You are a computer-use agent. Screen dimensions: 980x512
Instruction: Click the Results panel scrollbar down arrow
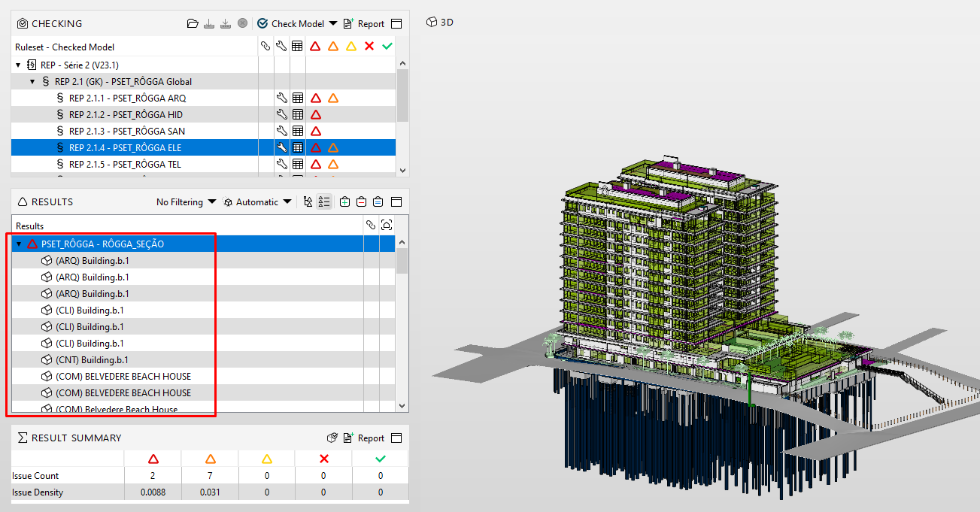coord(402,405)
